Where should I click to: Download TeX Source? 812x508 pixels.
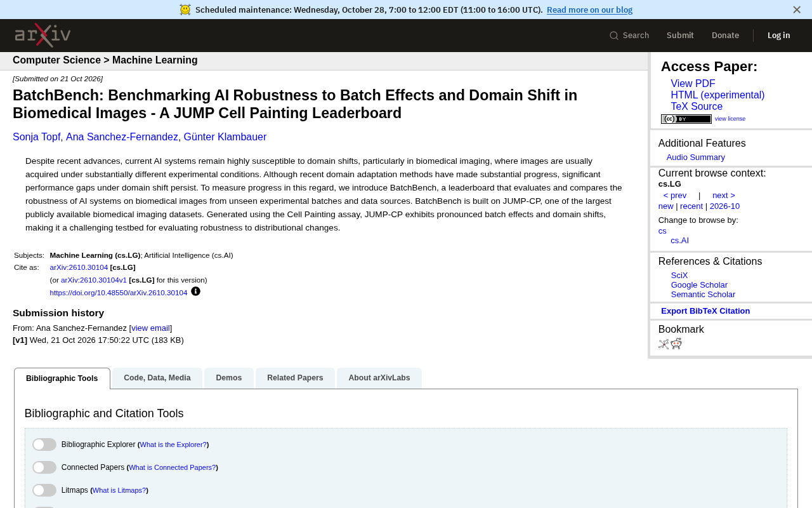coord(697,107)
